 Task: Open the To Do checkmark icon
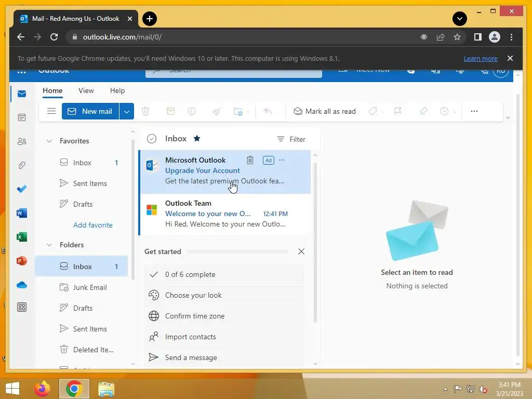[22, 189]
